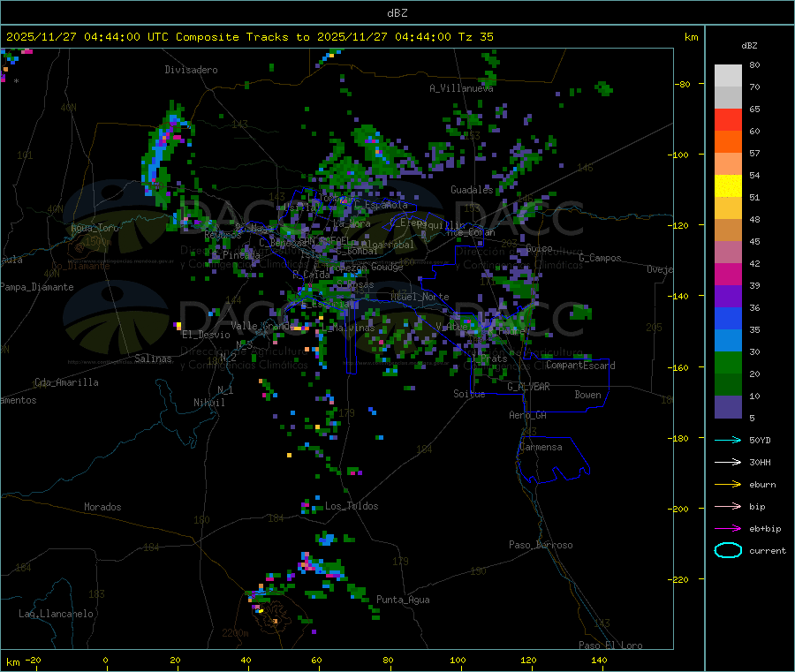Pick the light blue 30-35 dBZ legend band

(728, 341)
